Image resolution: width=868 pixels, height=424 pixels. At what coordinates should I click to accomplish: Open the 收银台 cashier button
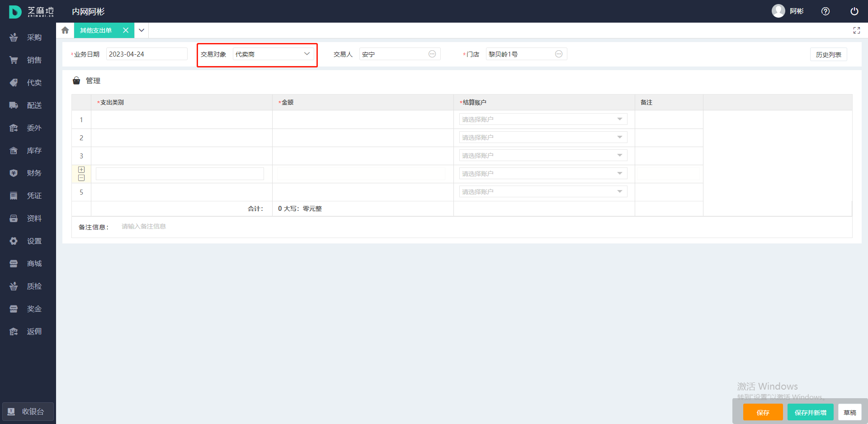point(28,412)
